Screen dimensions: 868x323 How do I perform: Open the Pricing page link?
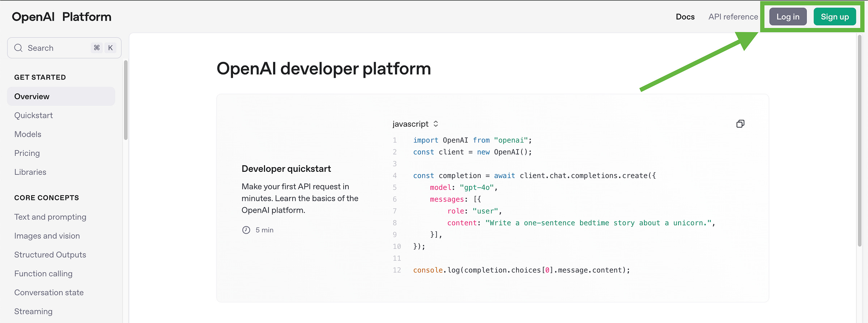pyautogui.click(x=27, y=153)
